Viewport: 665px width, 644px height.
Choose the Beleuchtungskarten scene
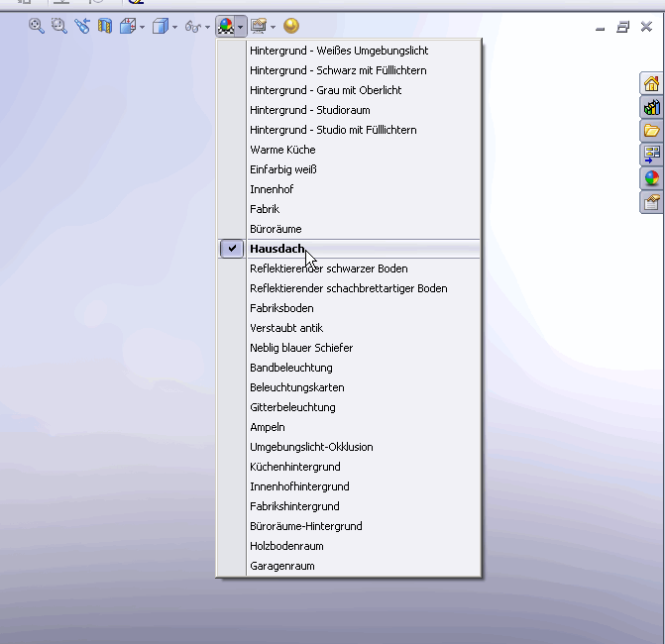point(349,387)
